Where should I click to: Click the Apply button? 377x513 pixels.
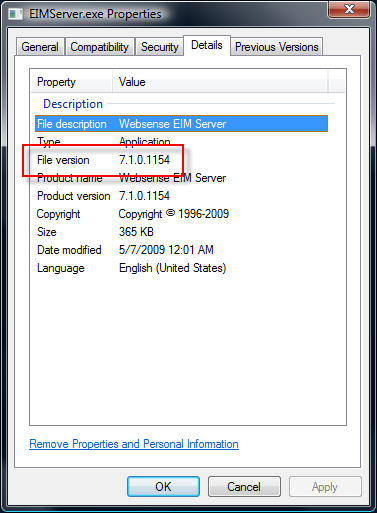(325, 486)
